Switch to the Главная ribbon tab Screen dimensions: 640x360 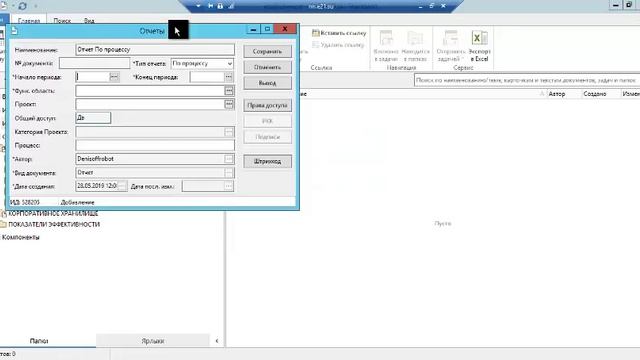pyautogui.click(x=29, y=20)
